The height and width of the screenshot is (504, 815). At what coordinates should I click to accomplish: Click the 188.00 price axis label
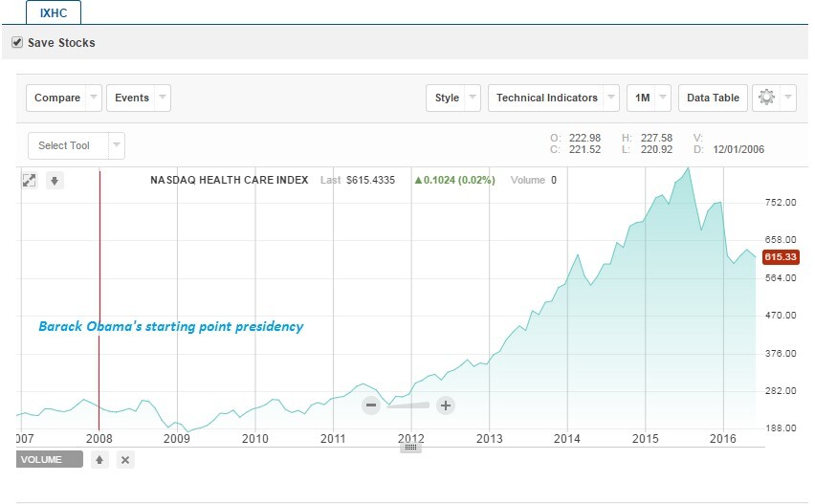tap(781, 428)
